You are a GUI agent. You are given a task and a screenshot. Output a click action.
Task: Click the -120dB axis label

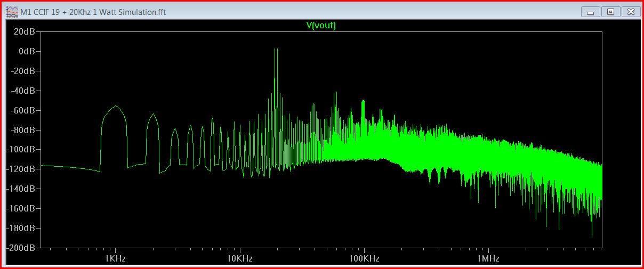[21, 169]
